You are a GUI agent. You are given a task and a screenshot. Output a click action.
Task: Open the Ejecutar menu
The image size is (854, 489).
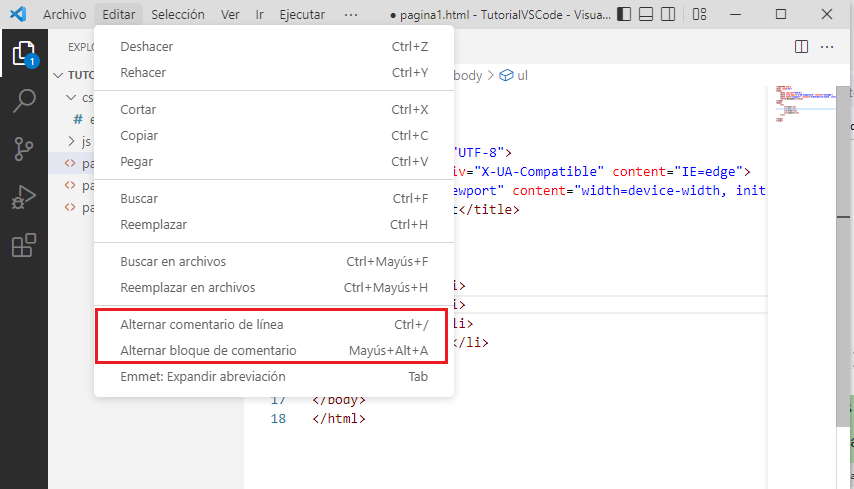[x=302, y=15]
